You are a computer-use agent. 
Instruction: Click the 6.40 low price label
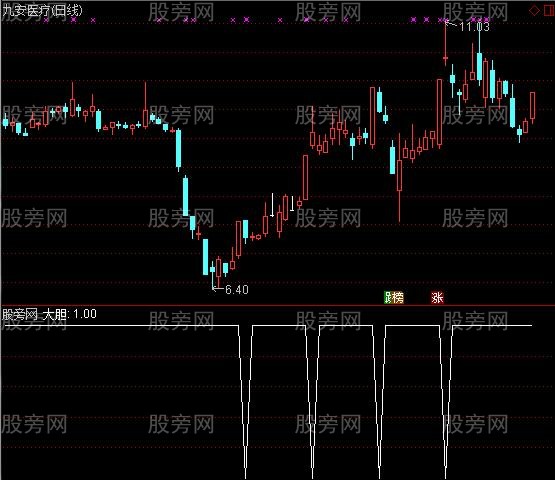(x=237, y=290)
